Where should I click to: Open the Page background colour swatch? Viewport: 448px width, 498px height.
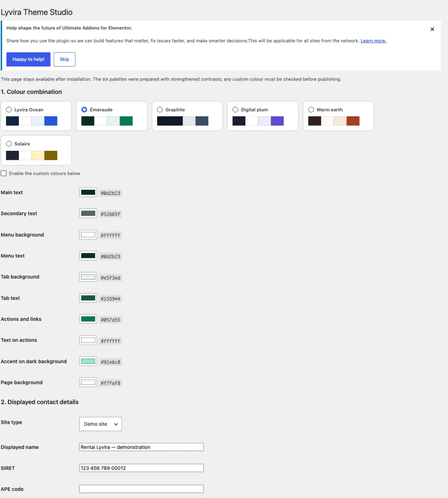coord(88,383)
